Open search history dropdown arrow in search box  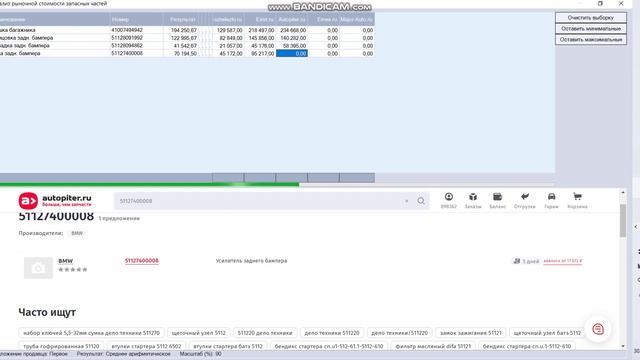(407, 201)
